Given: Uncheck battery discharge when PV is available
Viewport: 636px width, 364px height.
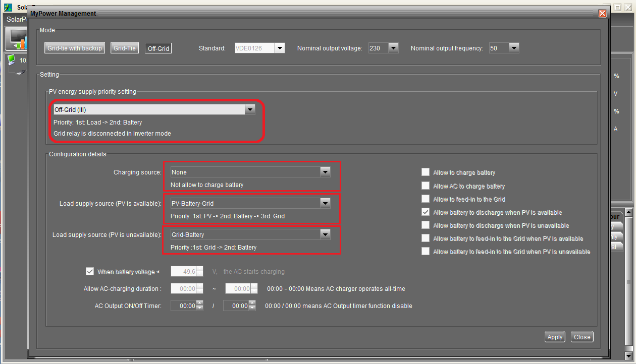Looking at the screenshot, I should click(x=426, y=212).
